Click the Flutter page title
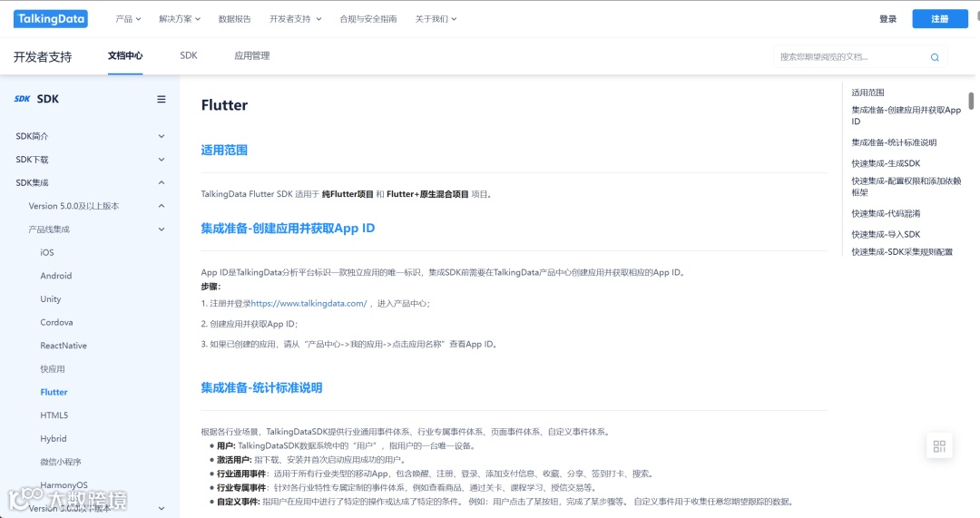 (x=224, y=105)
